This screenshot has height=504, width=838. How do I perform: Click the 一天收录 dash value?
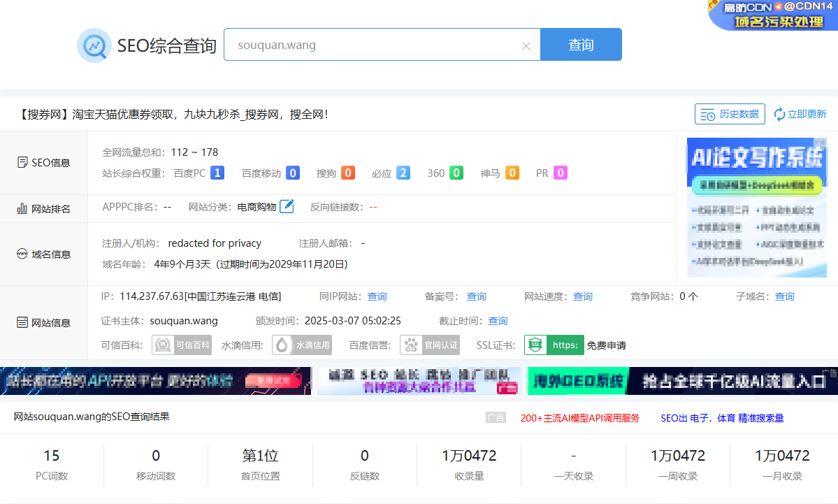coord(573,455)
